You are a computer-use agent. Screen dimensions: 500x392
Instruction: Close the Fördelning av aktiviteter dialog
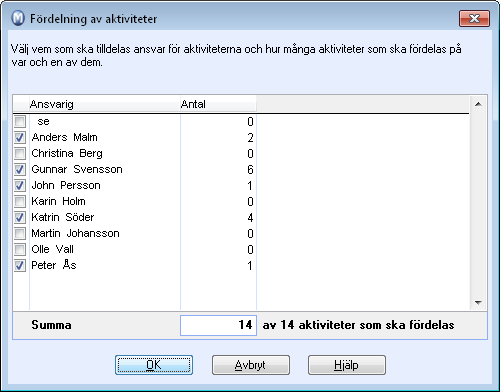pyautogui.click(x=474, y=18)
